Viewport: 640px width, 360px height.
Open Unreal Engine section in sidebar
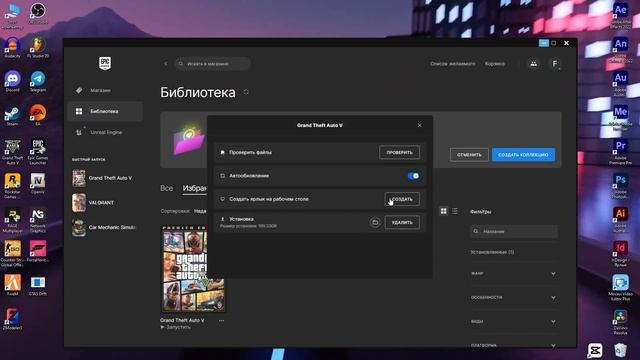tap(105, 132)
